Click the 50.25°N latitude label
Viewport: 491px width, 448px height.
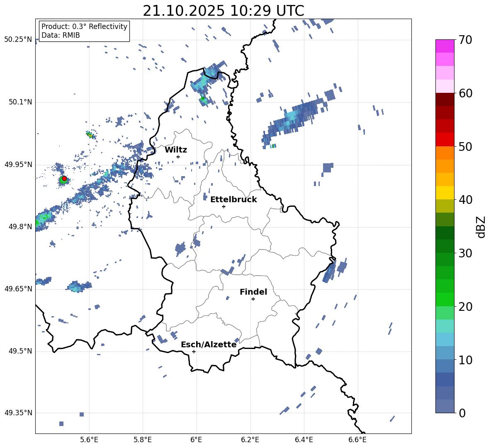pyautogui.click(x=18, y=40)
